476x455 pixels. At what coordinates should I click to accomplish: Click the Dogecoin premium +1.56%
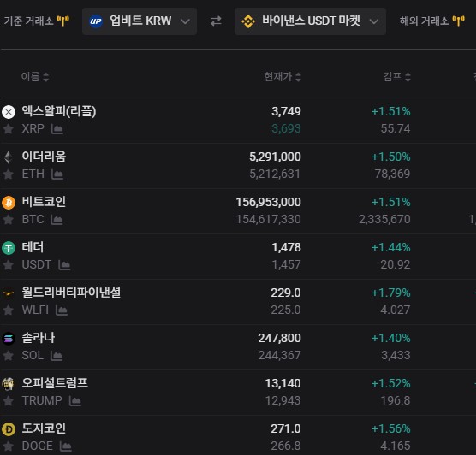(391, 428)
